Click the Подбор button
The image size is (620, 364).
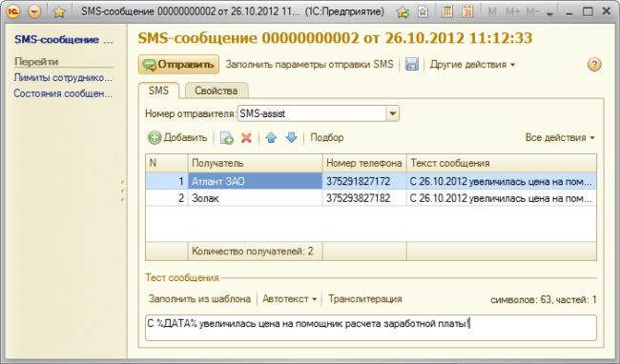pyautogui.click(x=327, y=137)
